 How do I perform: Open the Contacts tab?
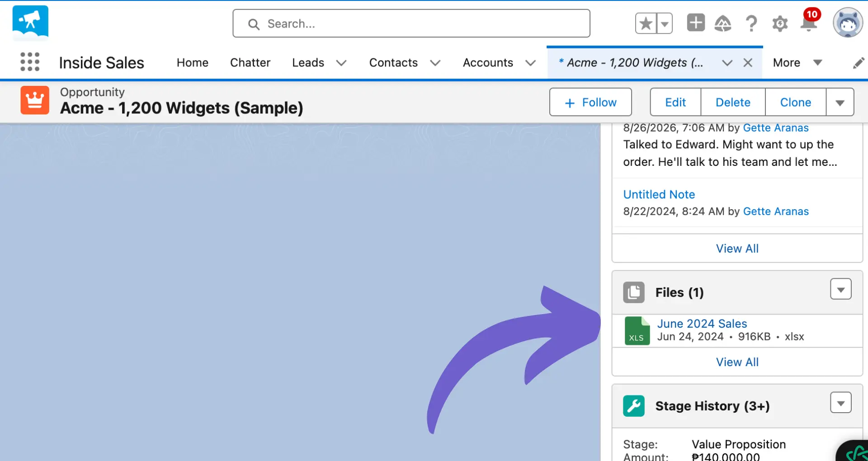coord(393,63)
